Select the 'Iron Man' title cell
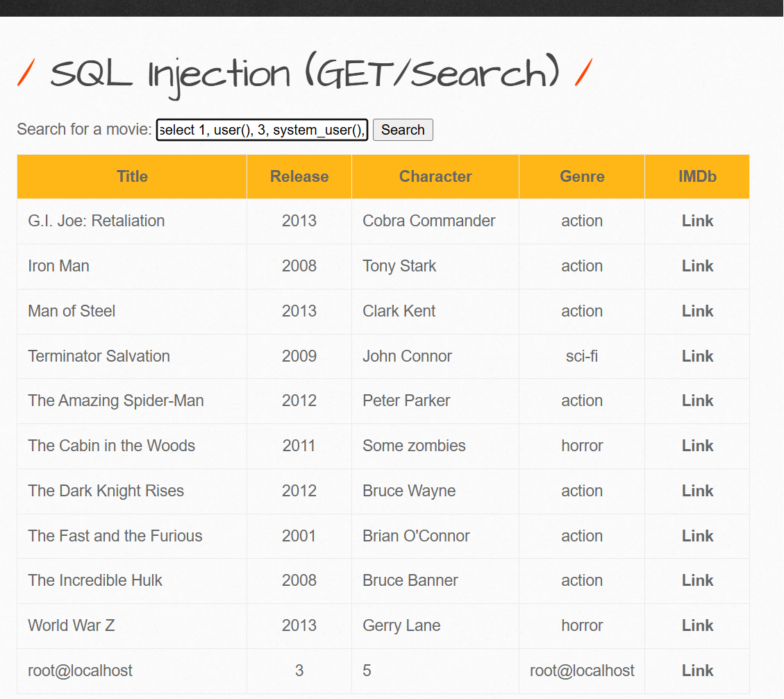The image size is (784, 699). tap(132, 266)
